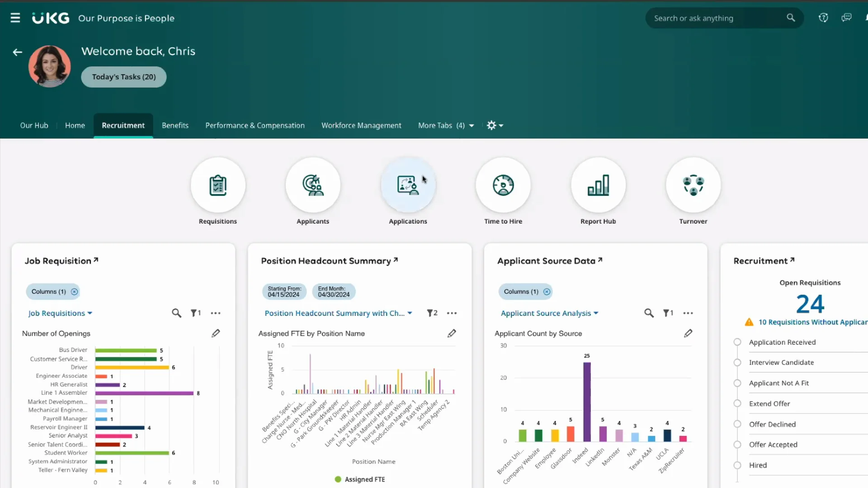Open the Requisitions icon
Viewport: 868px width, 488px height.
point(218,185)
